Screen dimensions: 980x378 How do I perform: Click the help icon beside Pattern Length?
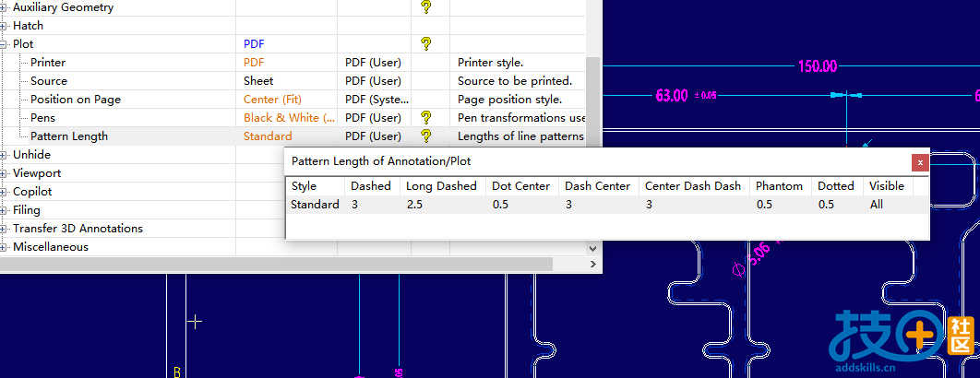[x=425, y=136]
